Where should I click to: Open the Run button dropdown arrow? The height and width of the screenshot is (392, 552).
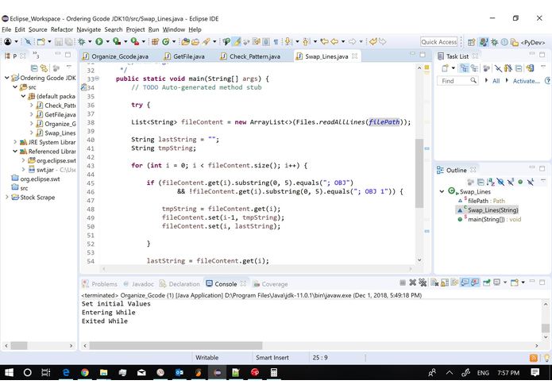click(108, 42)
